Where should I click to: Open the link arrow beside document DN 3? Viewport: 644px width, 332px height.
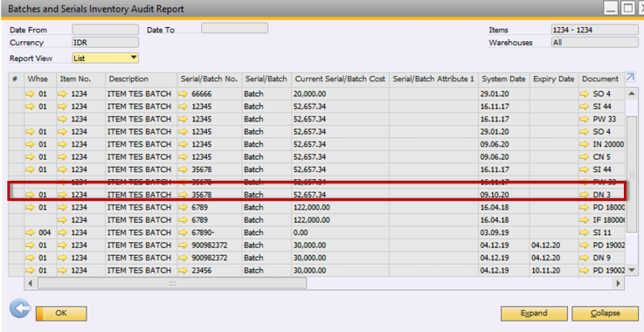coord(584,195)
